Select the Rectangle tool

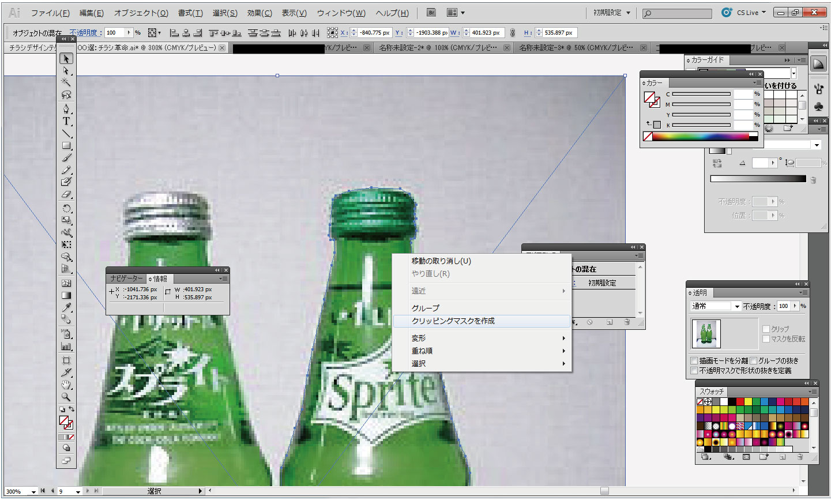(66, 146)
